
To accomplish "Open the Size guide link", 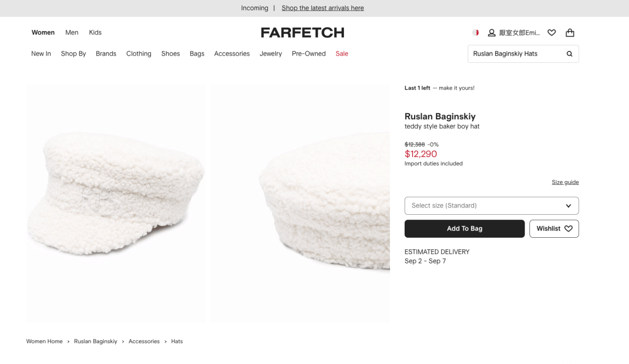I will tap(565, 182).
